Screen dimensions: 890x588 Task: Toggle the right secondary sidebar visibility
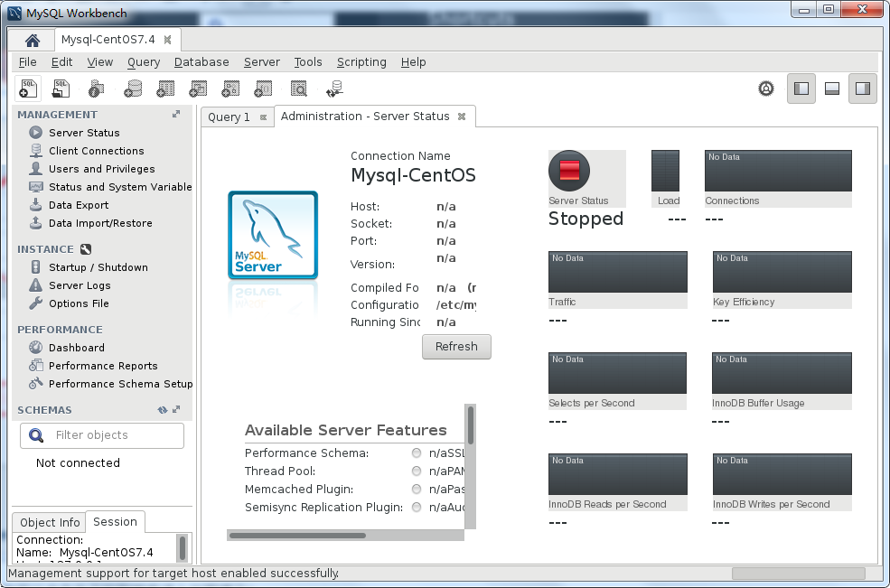click(863, 89)
